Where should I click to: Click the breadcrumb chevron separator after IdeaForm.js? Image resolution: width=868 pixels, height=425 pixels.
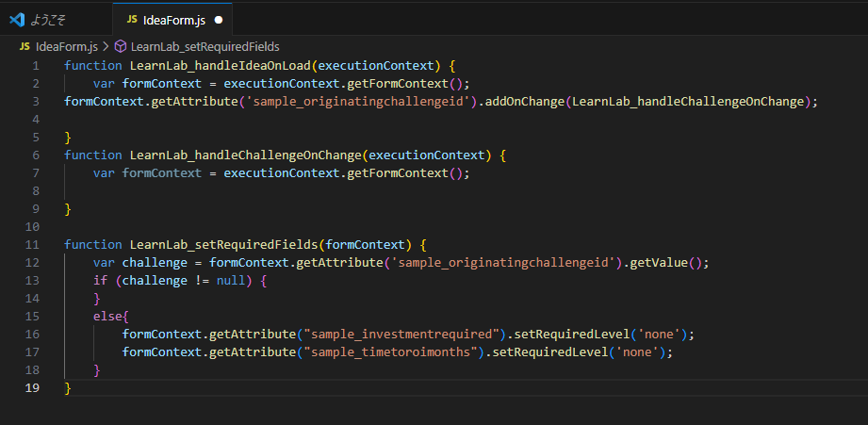pyautogui.click(x=106, y=45)
